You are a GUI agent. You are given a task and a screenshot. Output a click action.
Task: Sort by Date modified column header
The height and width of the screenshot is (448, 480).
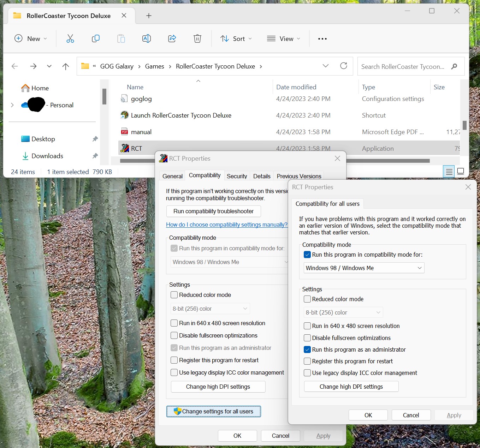coord(315,87)
